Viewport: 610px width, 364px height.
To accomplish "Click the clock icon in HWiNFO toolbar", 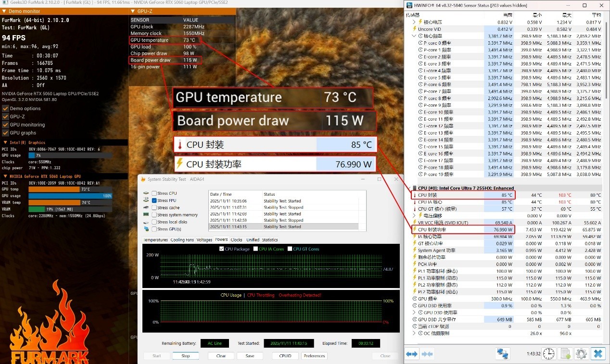I will click(548, 353).
